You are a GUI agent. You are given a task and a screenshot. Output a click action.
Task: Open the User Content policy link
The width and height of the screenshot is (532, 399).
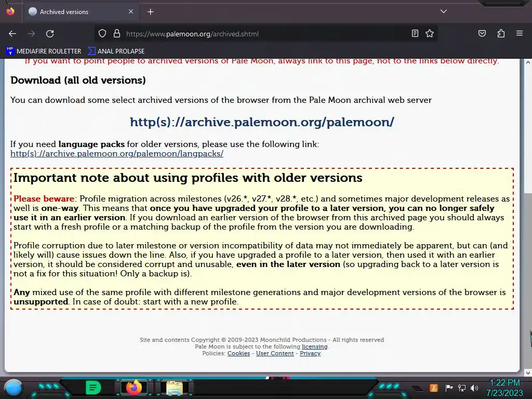[x=275, y=353]
